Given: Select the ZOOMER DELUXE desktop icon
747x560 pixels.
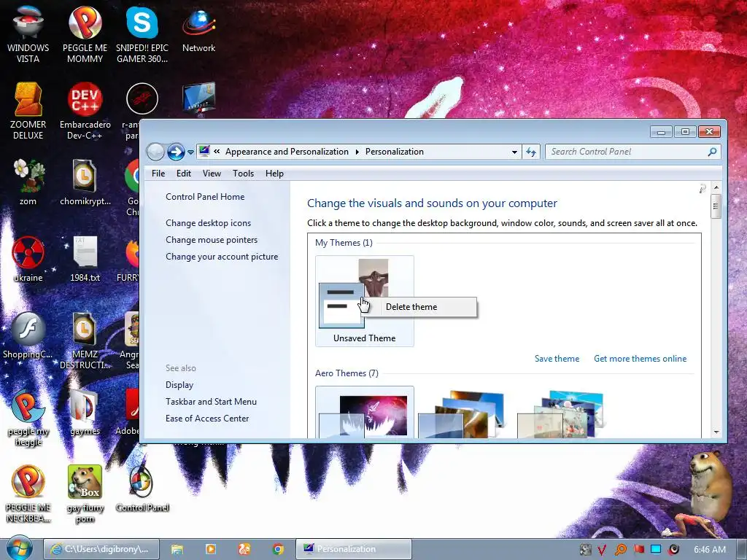Looking at the screenshot, I should 28,112.
